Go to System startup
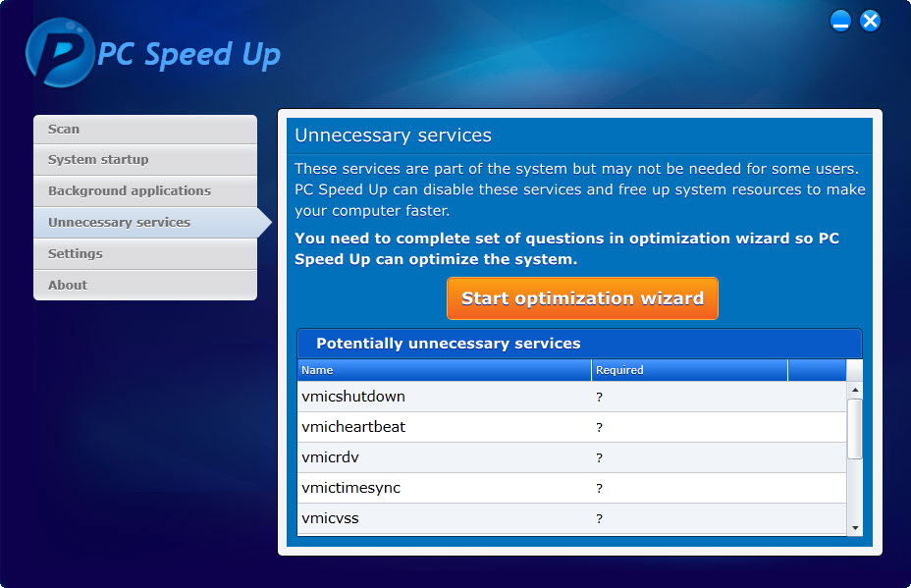The width and height of the screenshot is (911, 588). 145,160
